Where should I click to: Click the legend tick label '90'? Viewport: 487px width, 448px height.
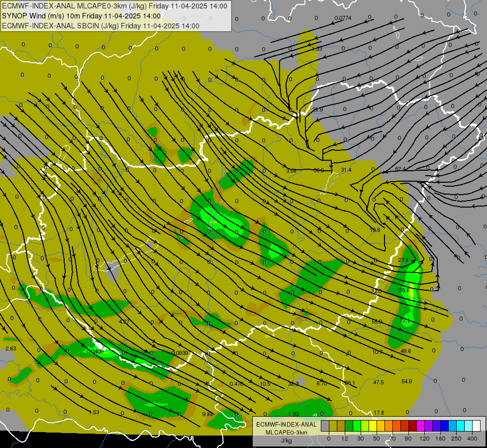pyautogui.click(x=408, y=439)
